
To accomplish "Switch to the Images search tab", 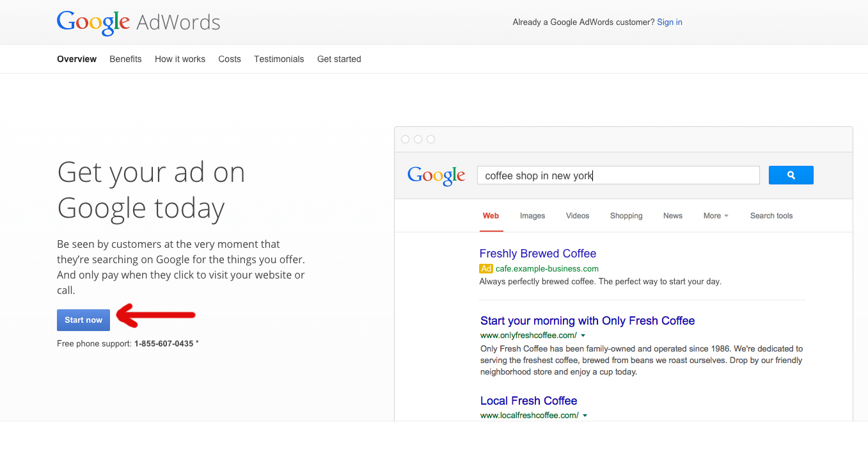I will [x=532, y=216].
